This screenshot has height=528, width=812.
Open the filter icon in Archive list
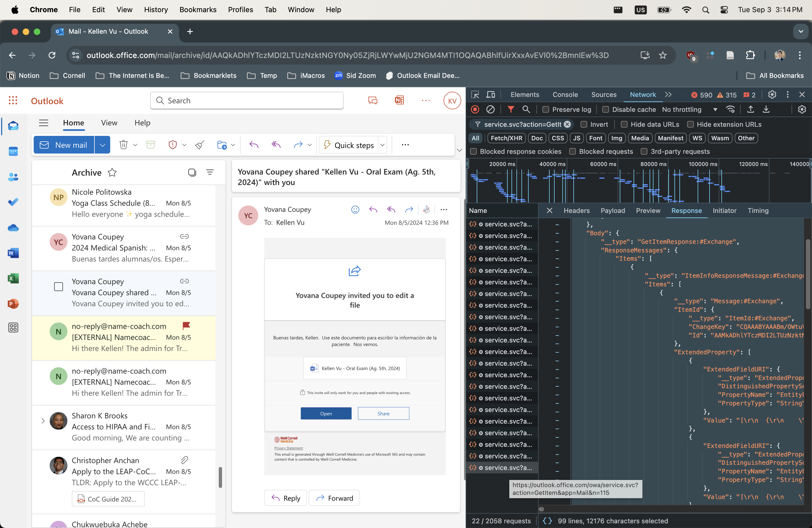(x=210, y=173)
